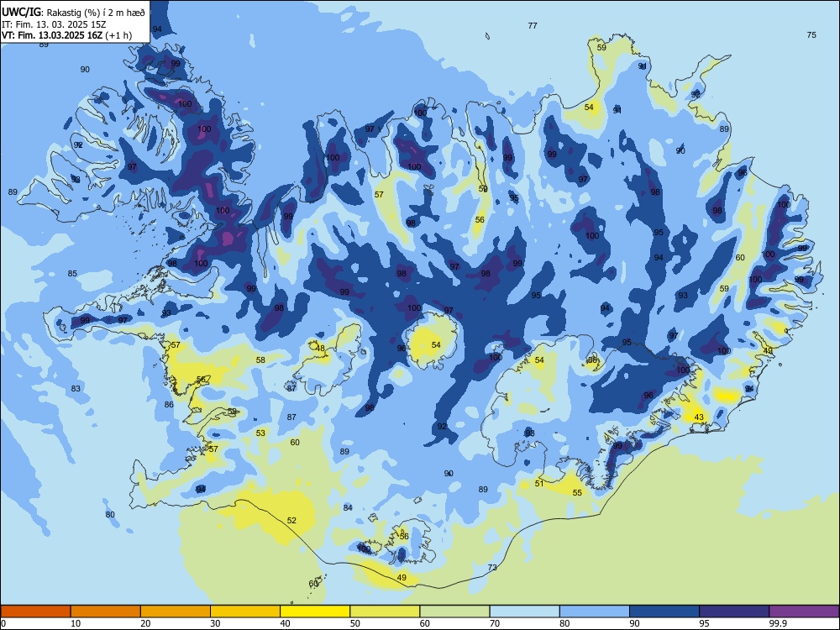Click the medium blue 80–90 legend swatch
The image size is (840, 630).
point(595,612)
